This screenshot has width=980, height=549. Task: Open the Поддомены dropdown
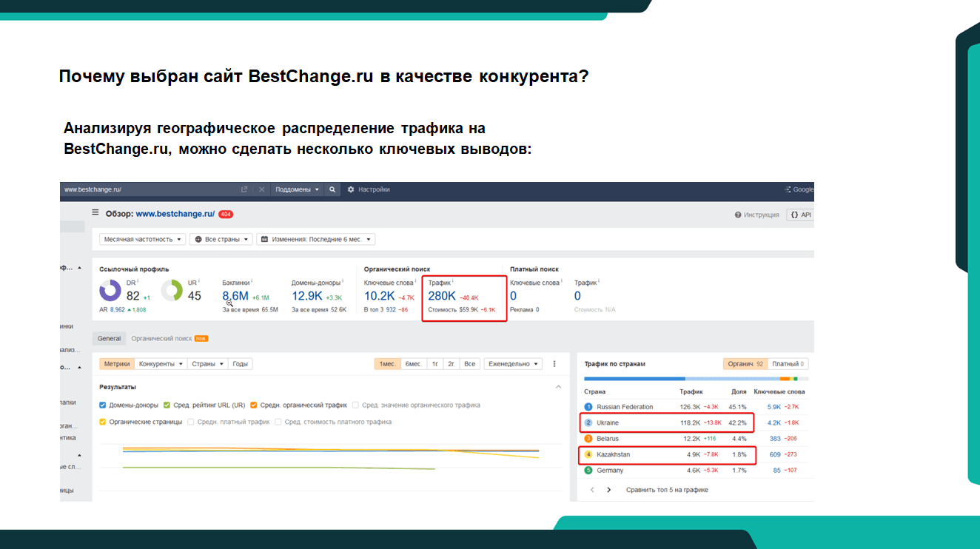[298, 189]
